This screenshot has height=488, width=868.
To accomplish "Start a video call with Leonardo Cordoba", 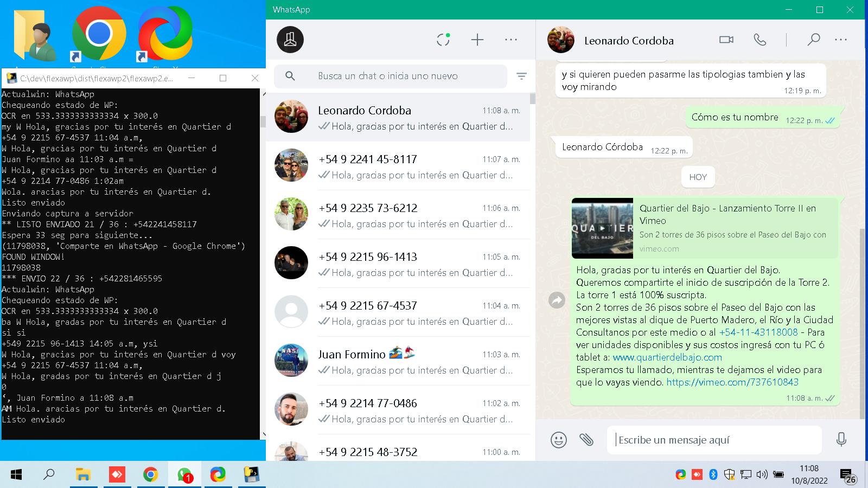I will [x=726, y=40].
